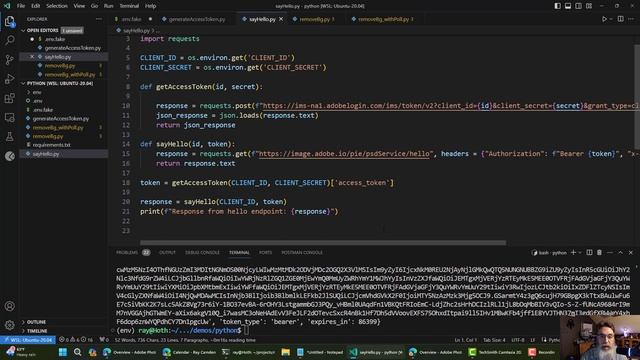Image resolution: width=640 pixels, height=360 pixels.
Task: Close sayHello.py in the Open Editors list
Action: pos(32,57)
